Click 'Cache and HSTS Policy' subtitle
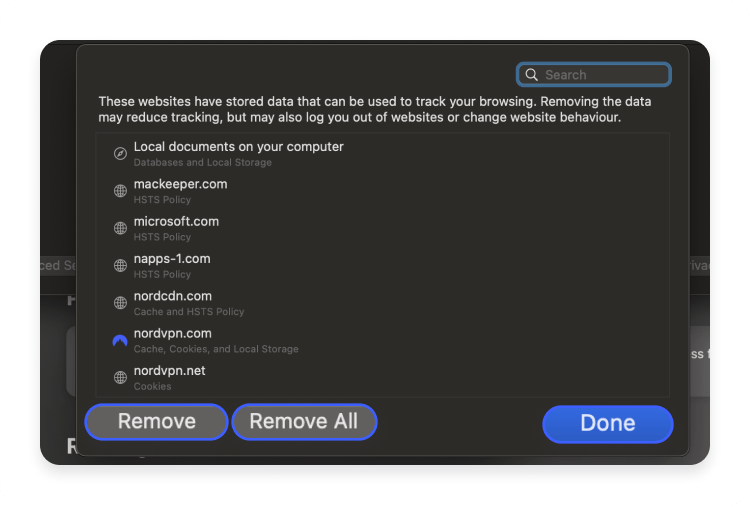 (189, 312)
